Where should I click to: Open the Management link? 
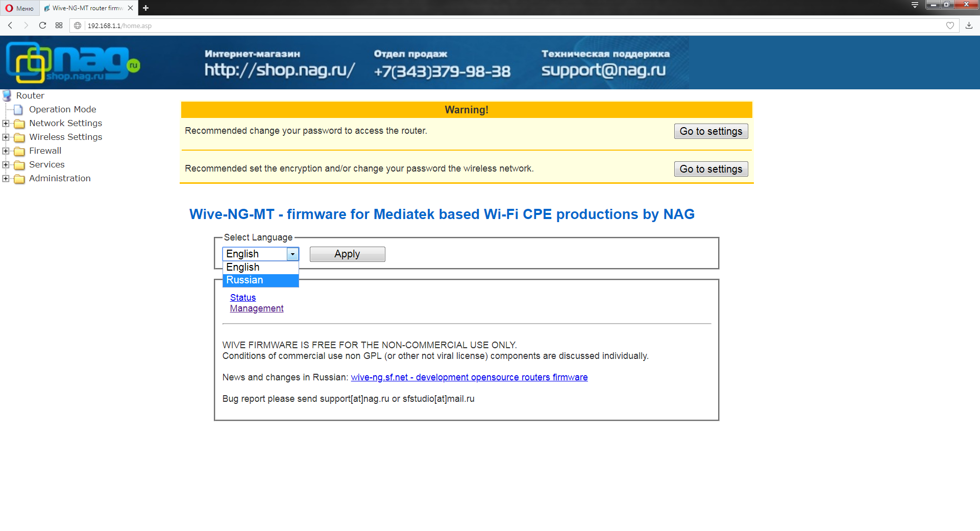(x=256, y=308)
